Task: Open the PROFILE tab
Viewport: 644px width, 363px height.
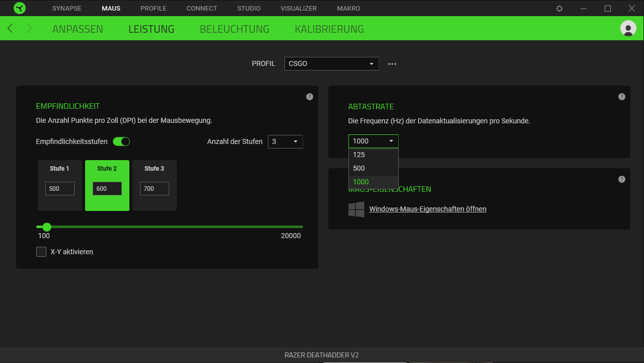Action: pyautogui.click(x=154, y=9)
